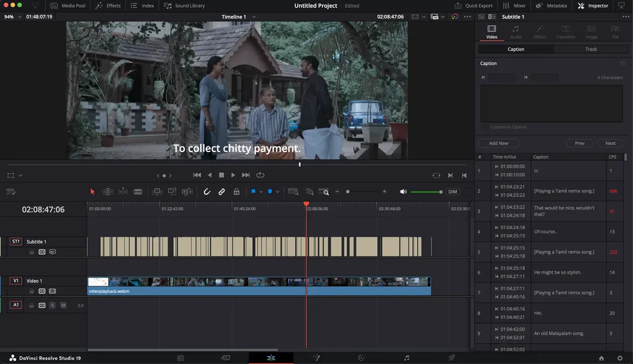
Task: Click the Linked Selection chain icon
Action: pyautogui.click(x=221, y=192)
